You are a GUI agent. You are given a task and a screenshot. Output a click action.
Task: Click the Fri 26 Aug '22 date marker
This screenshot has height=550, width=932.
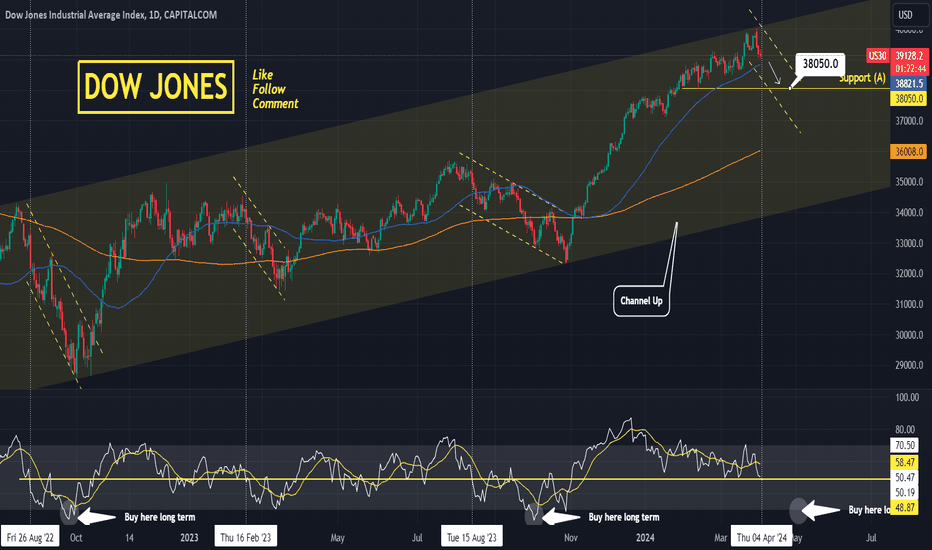tap(30, 537)
